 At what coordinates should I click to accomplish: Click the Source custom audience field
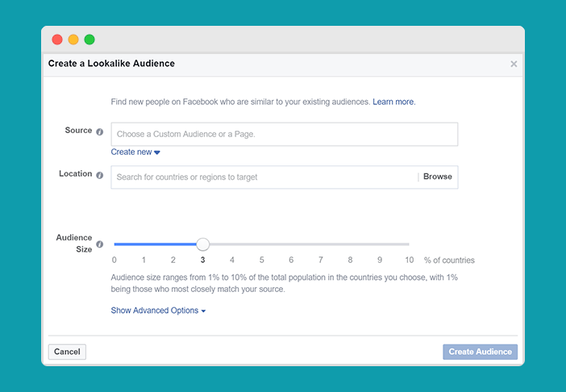[285, 134]
